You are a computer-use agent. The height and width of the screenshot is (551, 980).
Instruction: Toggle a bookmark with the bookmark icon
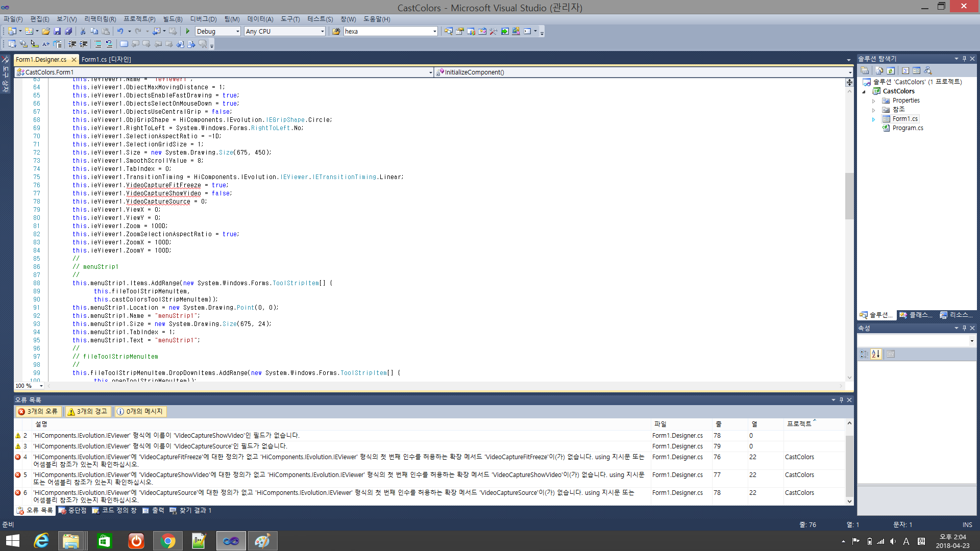pos(124,44)
